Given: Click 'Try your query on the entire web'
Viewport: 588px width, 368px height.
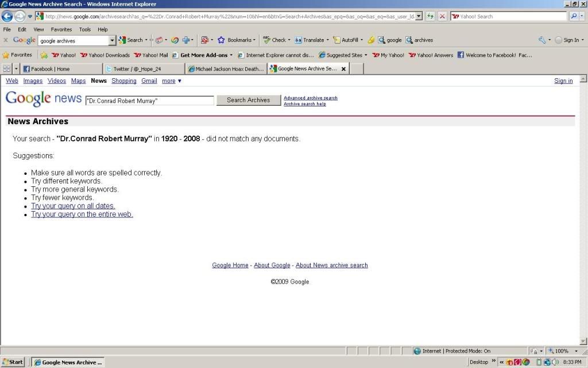Looking at the screenshot, I should (x=82, y=214).
